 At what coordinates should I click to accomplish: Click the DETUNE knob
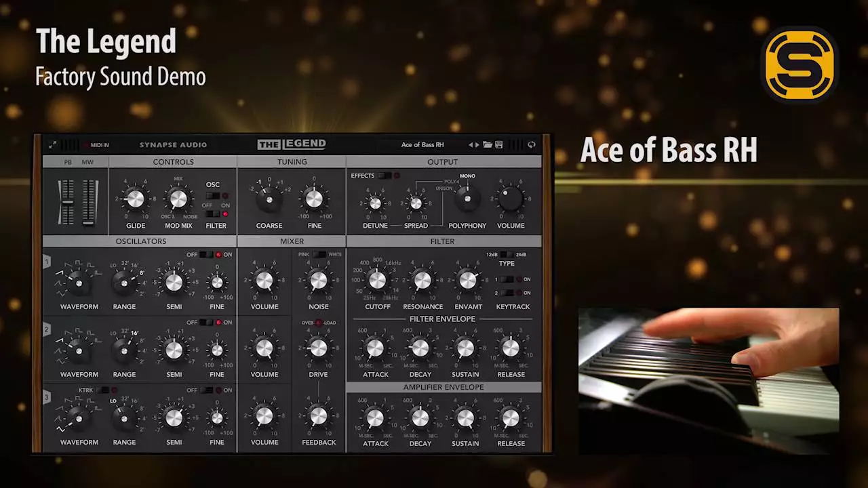375,203
